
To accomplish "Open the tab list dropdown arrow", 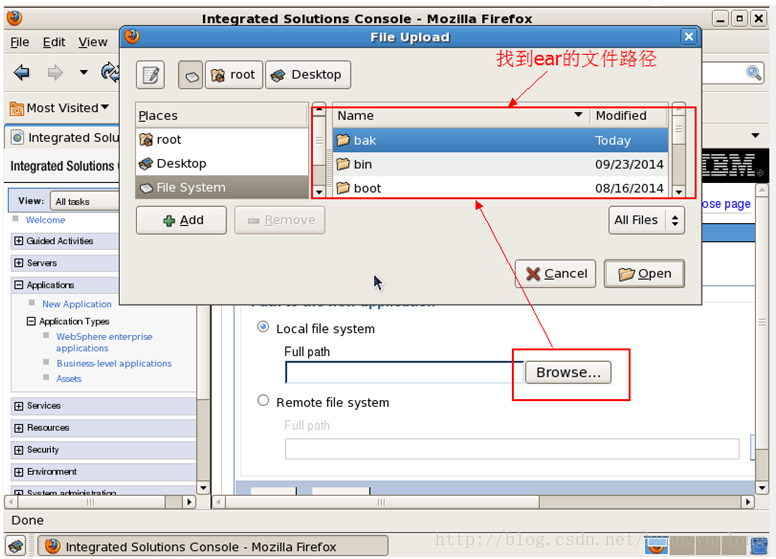I will pos(755,136).
